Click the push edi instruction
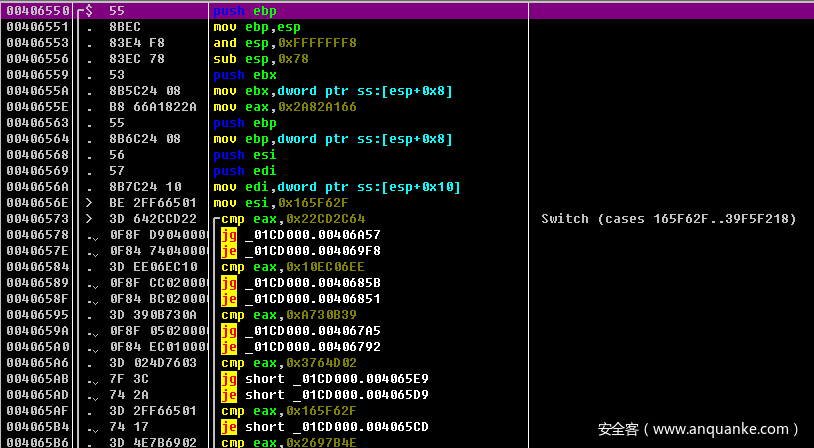814x448 pixels. coord(242,171)
